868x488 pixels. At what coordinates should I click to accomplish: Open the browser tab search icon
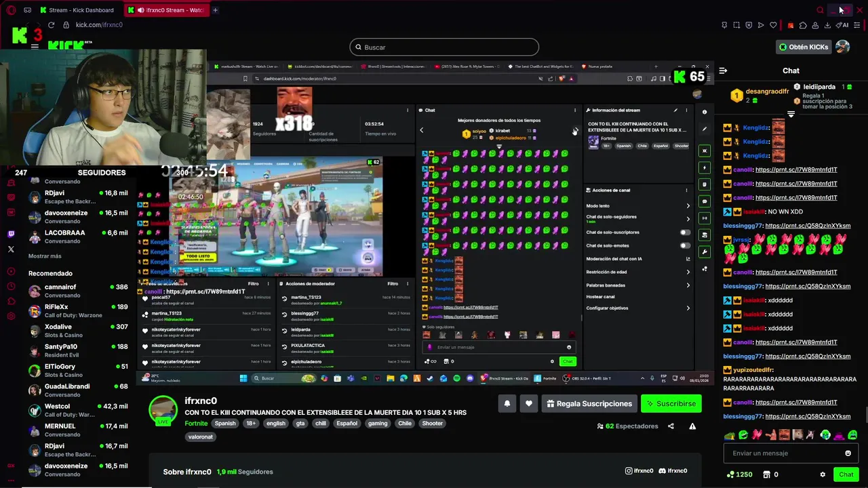[x=821, y=10]
